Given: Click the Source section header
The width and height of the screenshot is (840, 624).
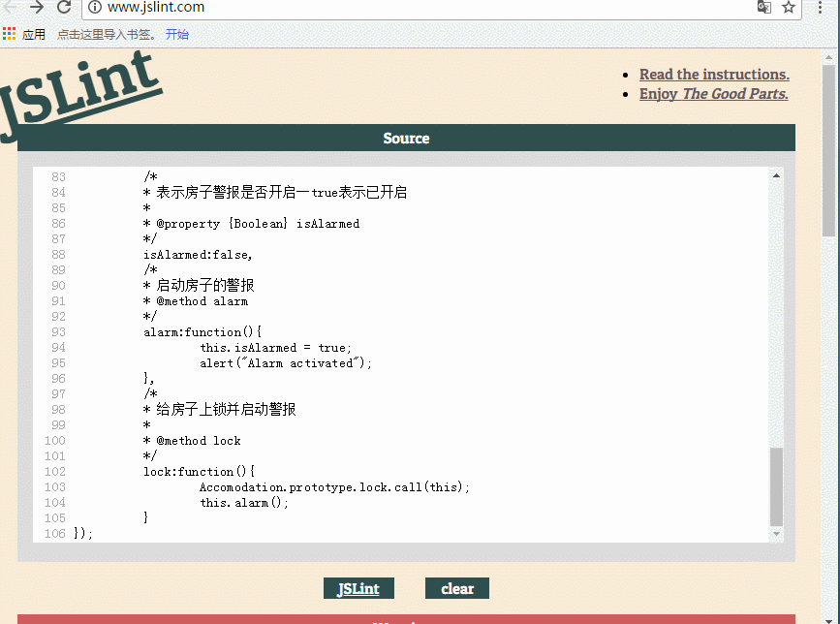Looking at the screenshot, I should coord(406,138).
